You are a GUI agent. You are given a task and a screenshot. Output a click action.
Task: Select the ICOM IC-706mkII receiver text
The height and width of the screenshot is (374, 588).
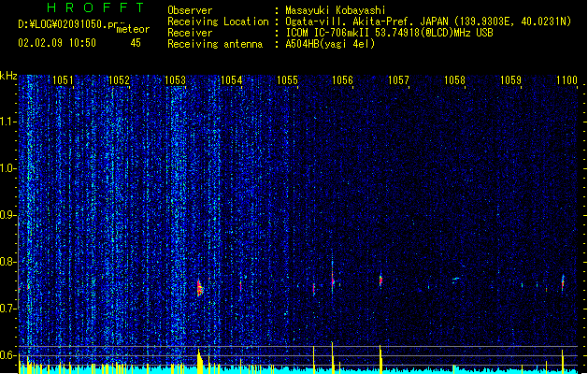[389, 33]
